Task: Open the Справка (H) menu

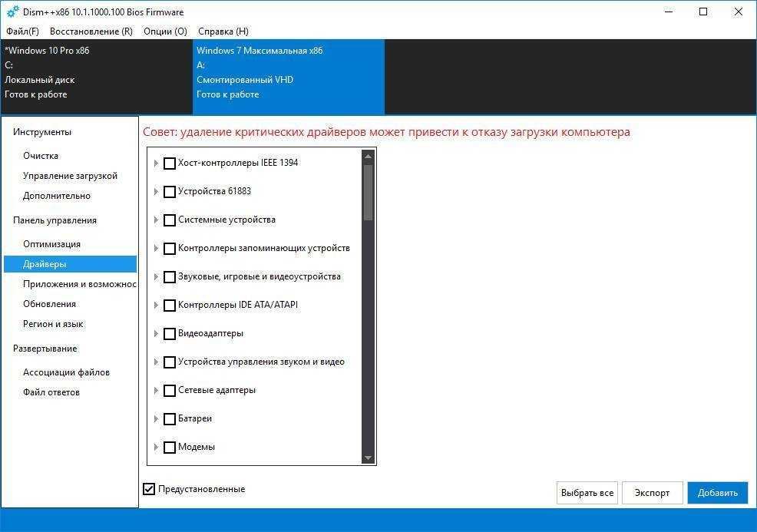Action: (x=223, y=31)
